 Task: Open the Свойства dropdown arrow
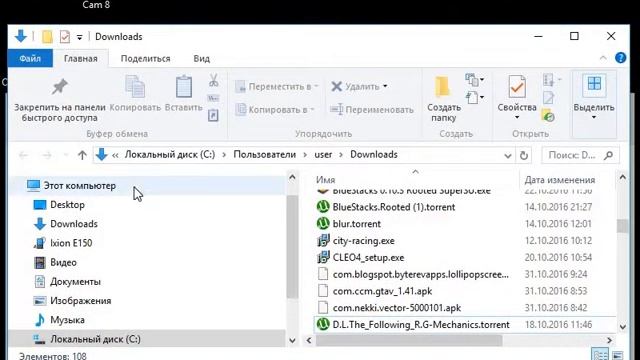tap(517, 118)
